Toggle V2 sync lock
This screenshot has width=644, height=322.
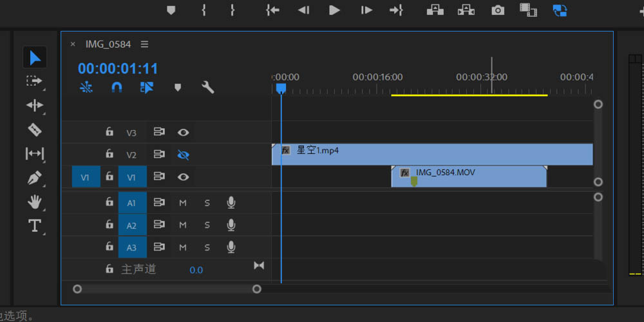click(159, 155)
